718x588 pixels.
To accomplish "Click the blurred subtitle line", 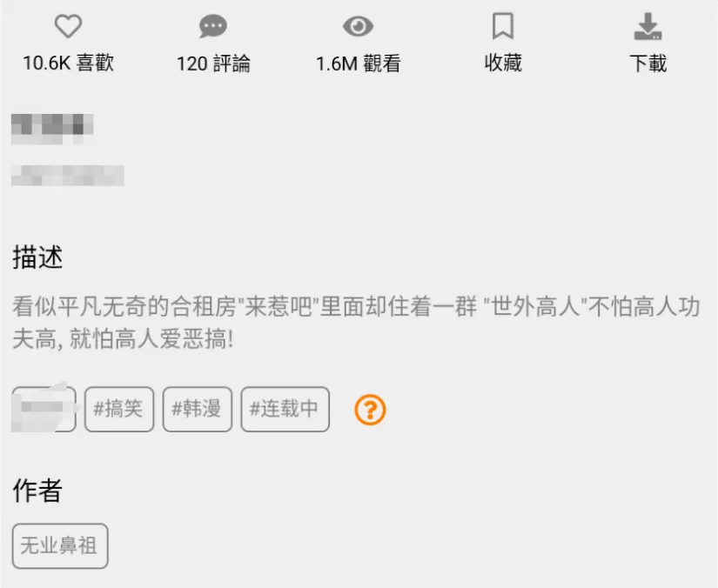I will (67, 176).
